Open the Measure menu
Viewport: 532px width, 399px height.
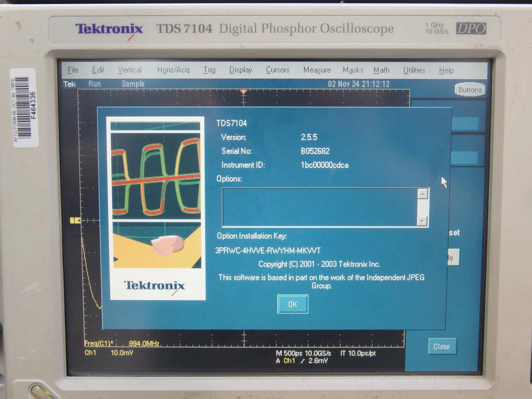point(317,70)
